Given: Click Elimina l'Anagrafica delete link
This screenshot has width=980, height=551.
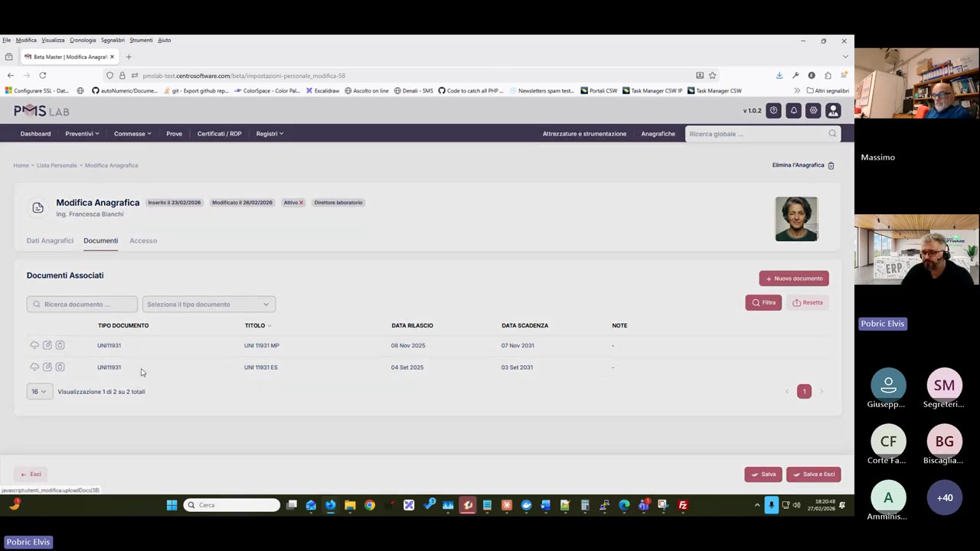Looking at the screenshot, I should 803,165.
